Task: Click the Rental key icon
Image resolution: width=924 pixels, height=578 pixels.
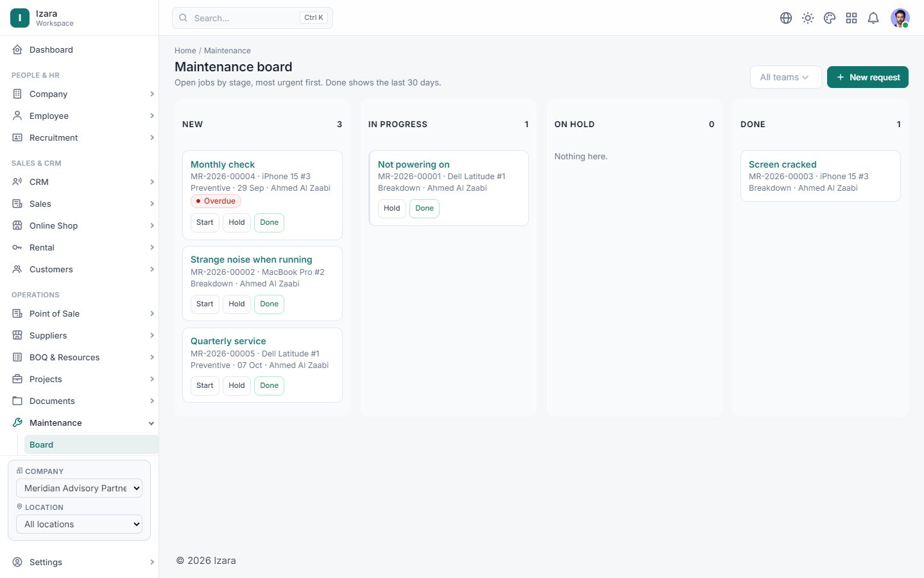Action: pos(17,247)
